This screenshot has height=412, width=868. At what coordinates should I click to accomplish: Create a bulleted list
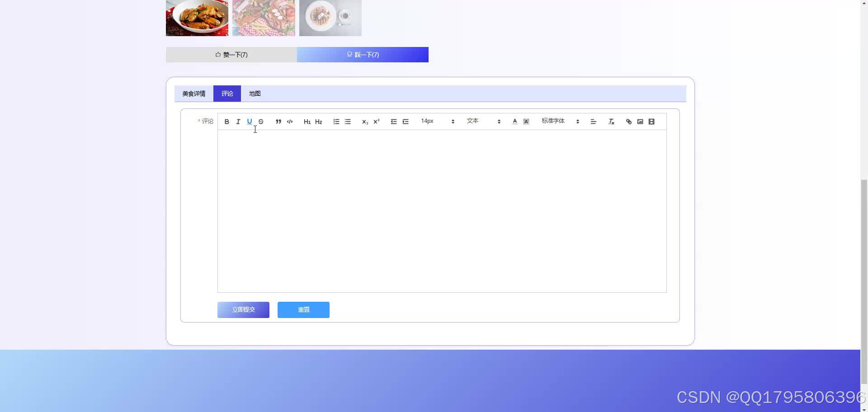(x=348, y=122)
